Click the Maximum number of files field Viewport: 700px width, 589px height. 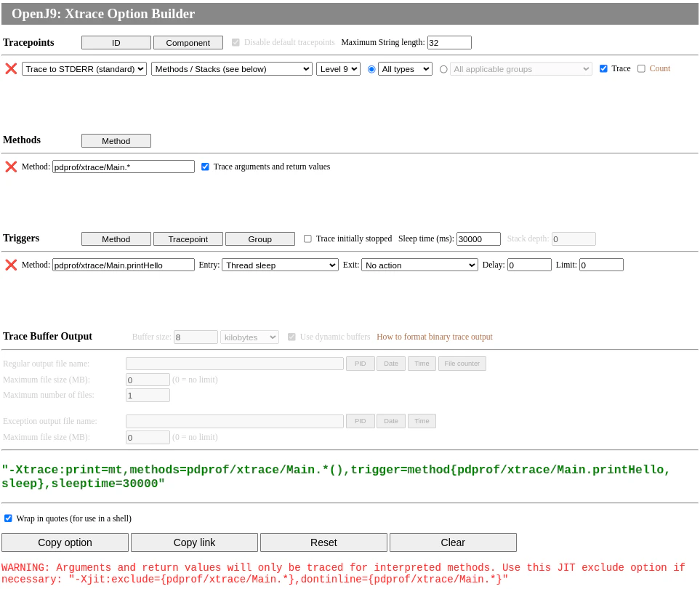(148, 396)
